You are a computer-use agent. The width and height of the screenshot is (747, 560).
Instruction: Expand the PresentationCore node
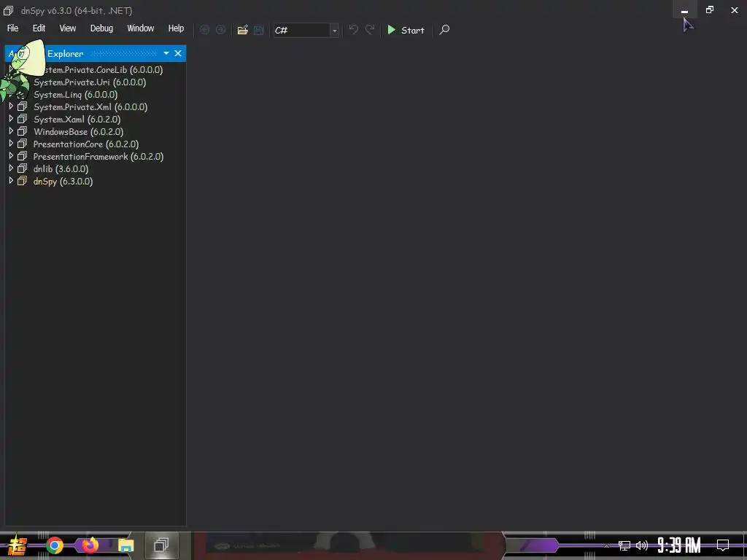pos(10,144)
